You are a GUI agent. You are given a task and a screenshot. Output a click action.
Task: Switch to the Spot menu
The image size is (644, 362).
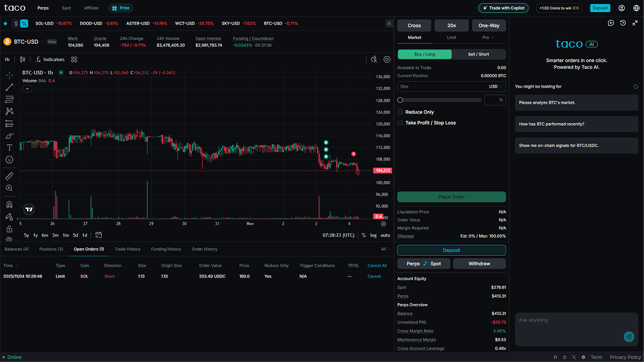click(66, 8)
